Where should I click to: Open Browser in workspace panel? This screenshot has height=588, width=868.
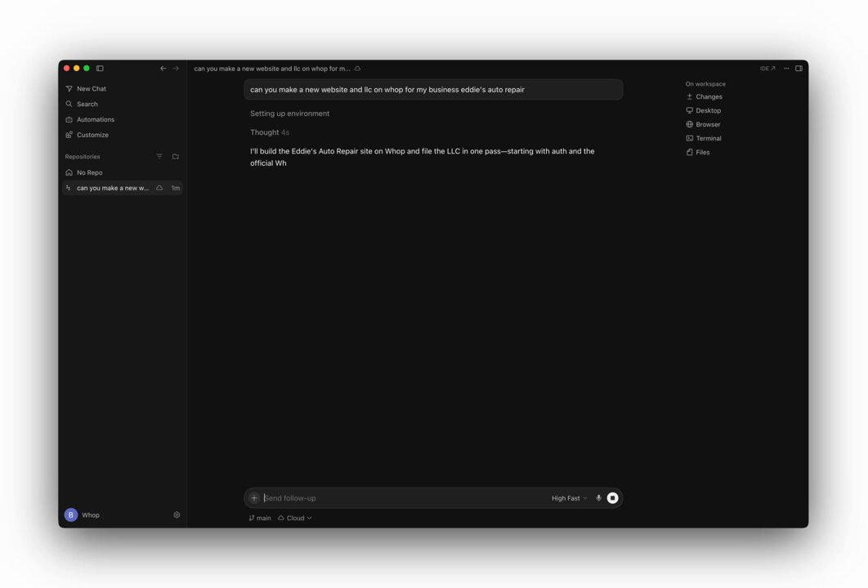click(703, 124)
